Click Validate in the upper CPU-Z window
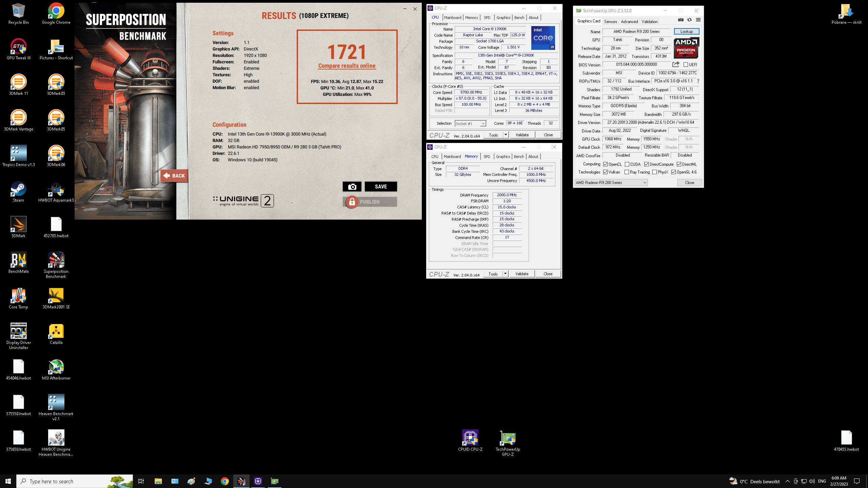The height and width of the screenshot is (488, 868). (522, 135)
